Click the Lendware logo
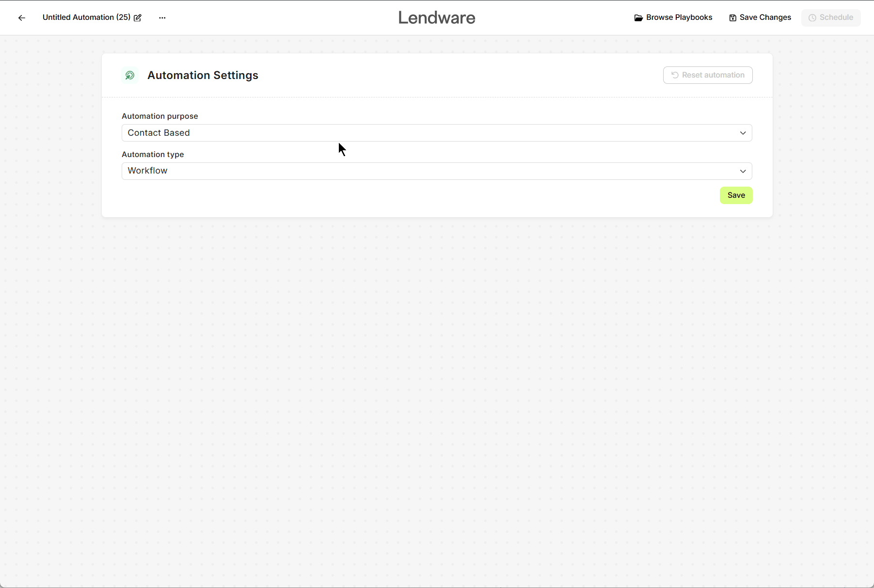The height and width of the screenshot is (588, 874). click(437, 18)
